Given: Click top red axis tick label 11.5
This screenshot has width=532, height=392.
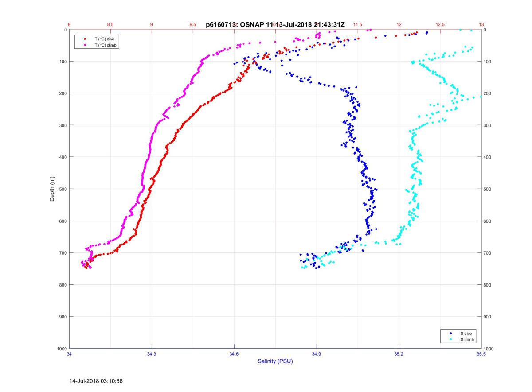Looking at the screenshot, I should [358, 25].
